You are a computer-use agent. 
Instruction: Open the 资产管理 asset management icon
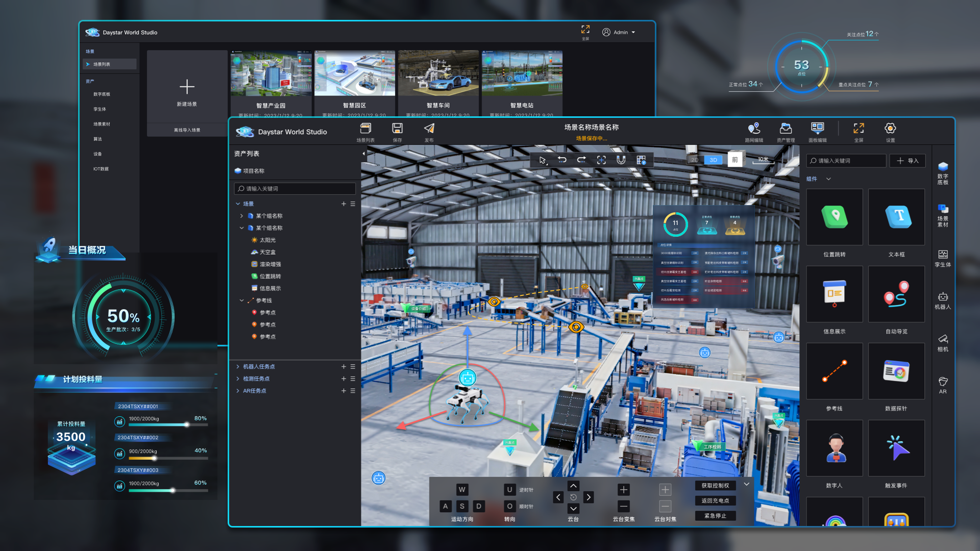pos(786,129)
